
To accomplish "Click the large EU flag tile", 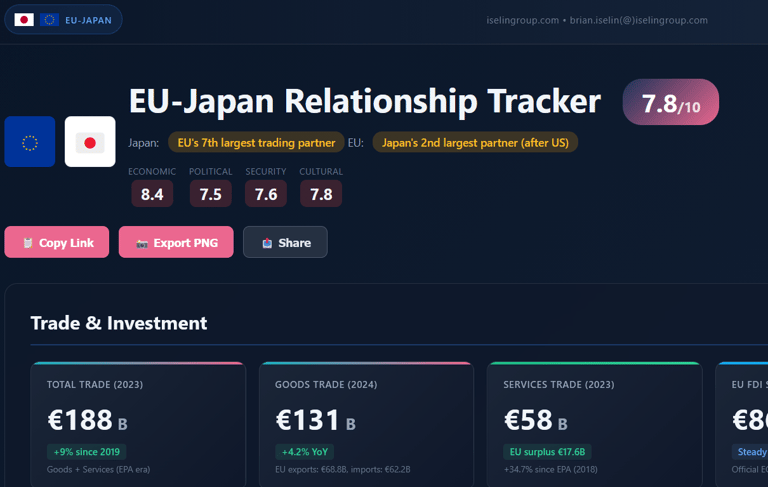I will pyautogui.click(x=30, y=142).
